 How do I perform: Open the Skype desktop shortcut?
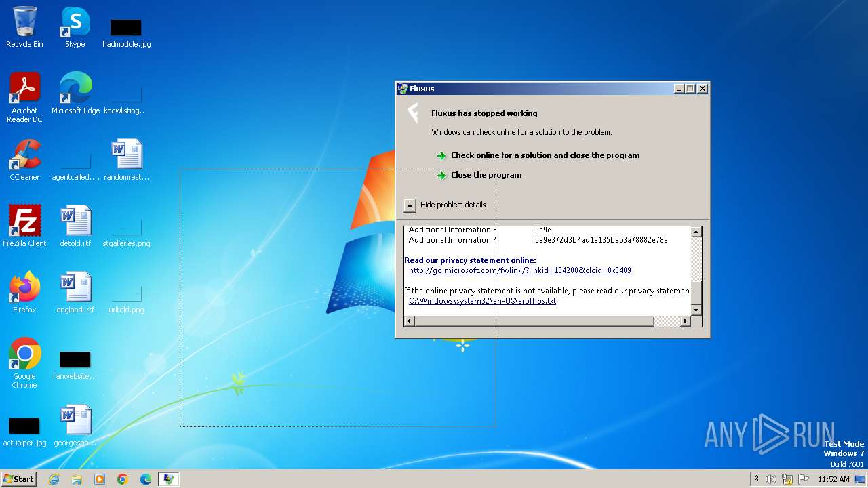75,27
